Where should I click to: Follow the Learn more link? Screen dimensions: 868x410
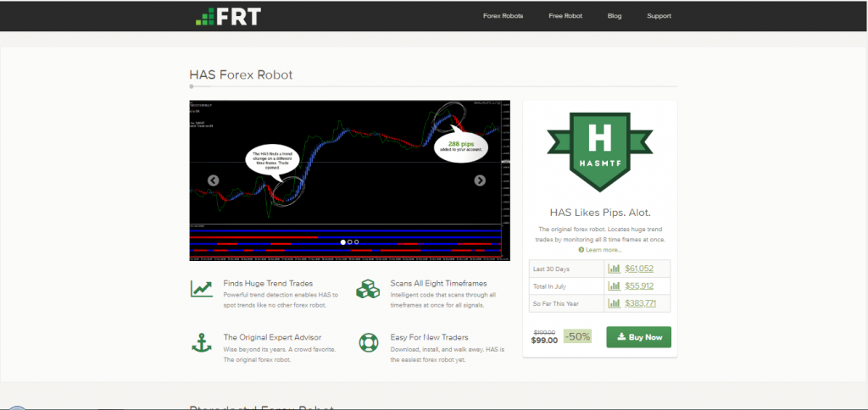(x=603, y=250)
